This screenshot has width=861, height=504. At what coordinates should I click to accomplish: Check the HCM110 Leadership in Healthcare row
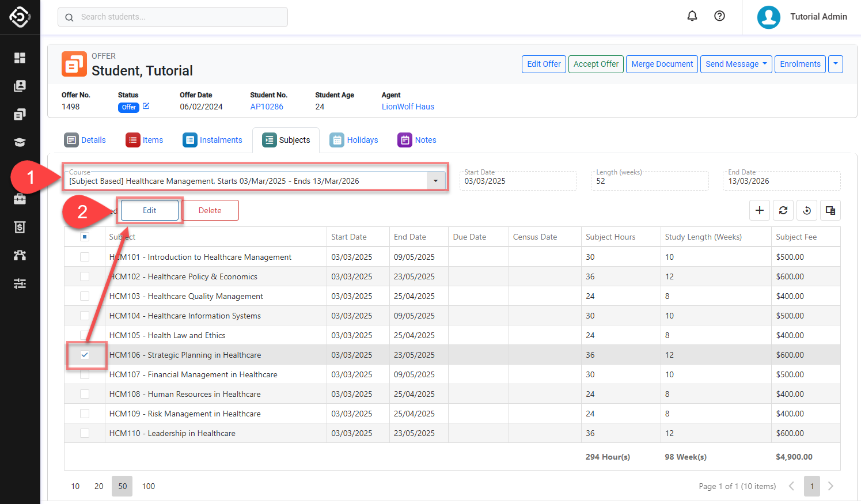[85, 433]
